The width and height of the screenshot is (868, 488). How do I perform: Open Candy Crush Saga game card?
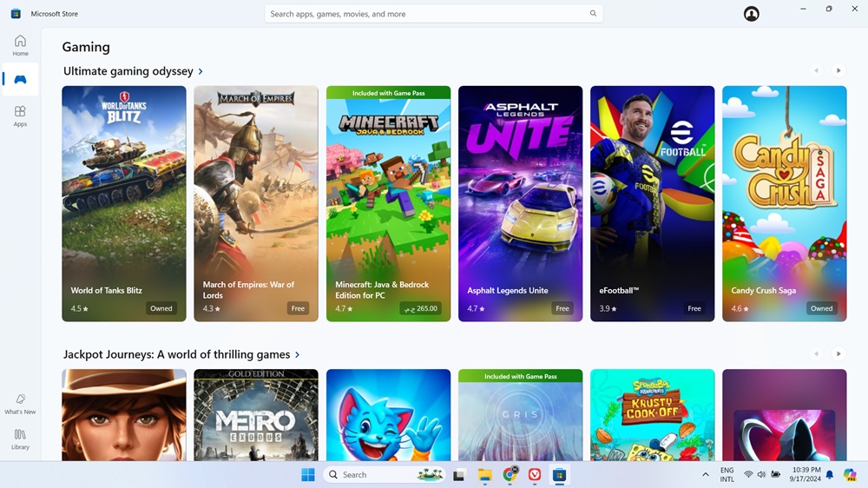pyautogui.click(x=785, y=203)
